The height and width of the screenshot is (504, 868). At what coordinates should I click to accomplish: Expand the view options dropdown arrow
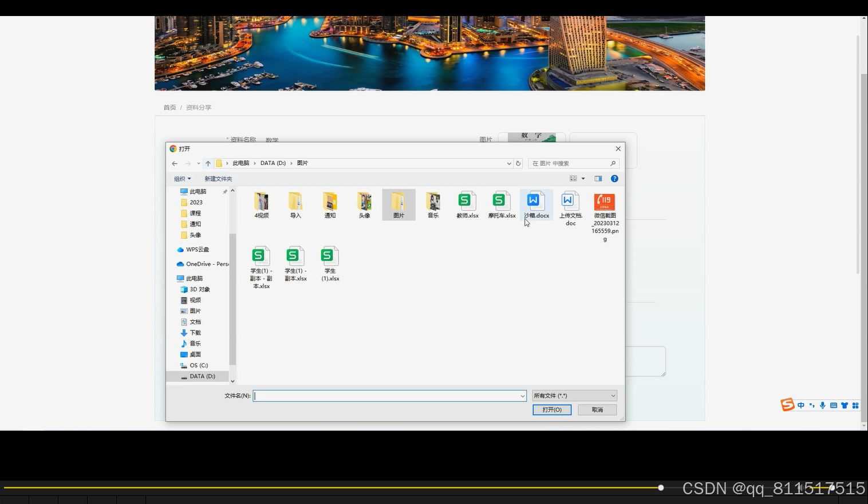pyautogui.click(x=583, y=179)
